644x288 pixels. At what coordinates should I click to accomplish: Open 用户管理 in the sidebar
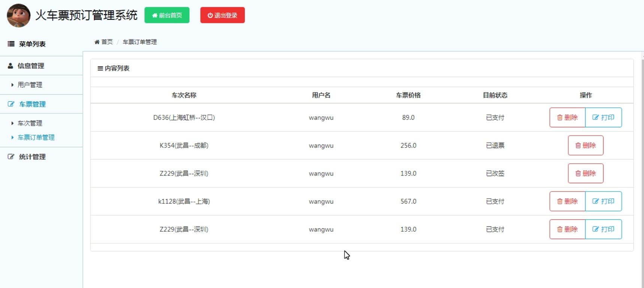point(30,85)
